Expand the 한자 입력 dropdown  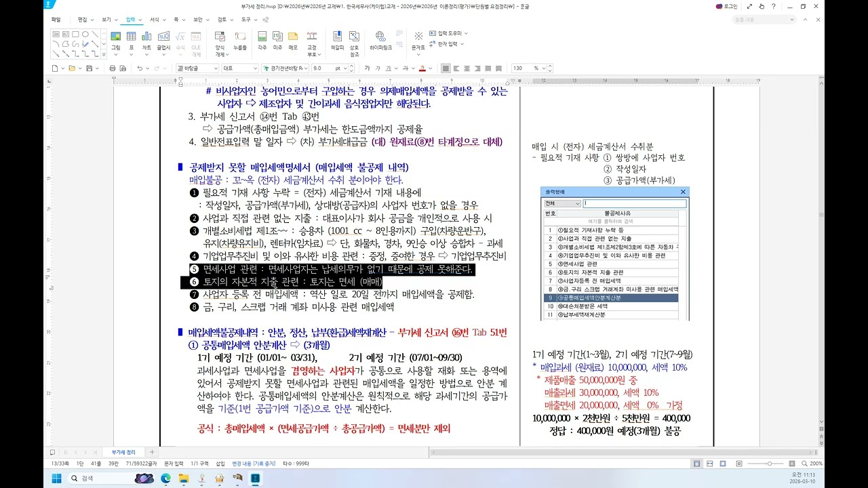(x=462, y=43)
